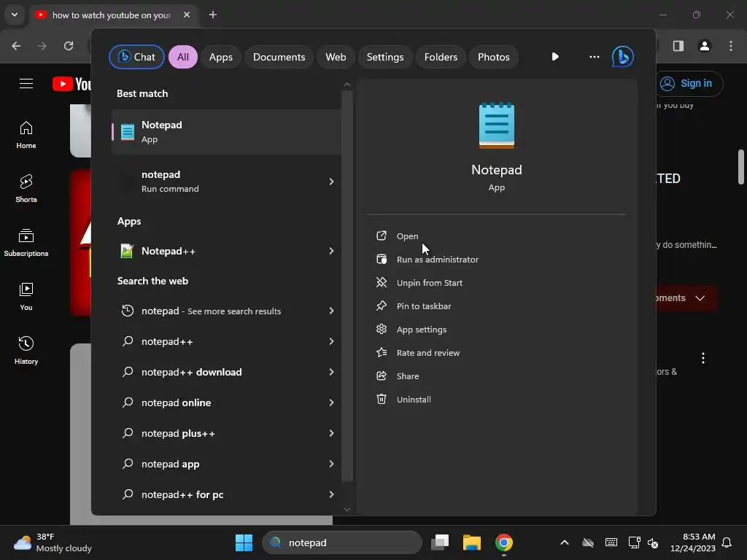Click Share for Notepad
This screenshot has height=560, width=747.
pyautogui.click(x=408, y=376)
